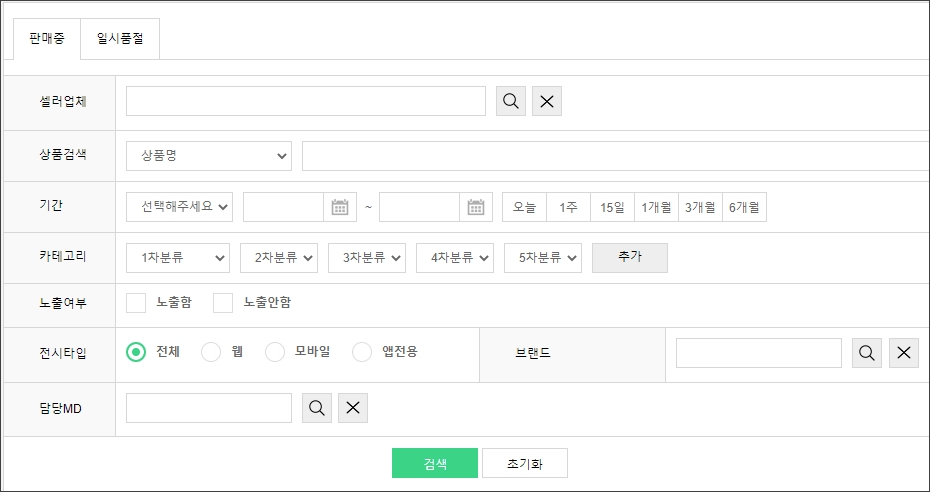This screenshot has width=930, height=492.
Task: Open the start date calendar picker
Action: pyautogui.click(x=340, y=207)
